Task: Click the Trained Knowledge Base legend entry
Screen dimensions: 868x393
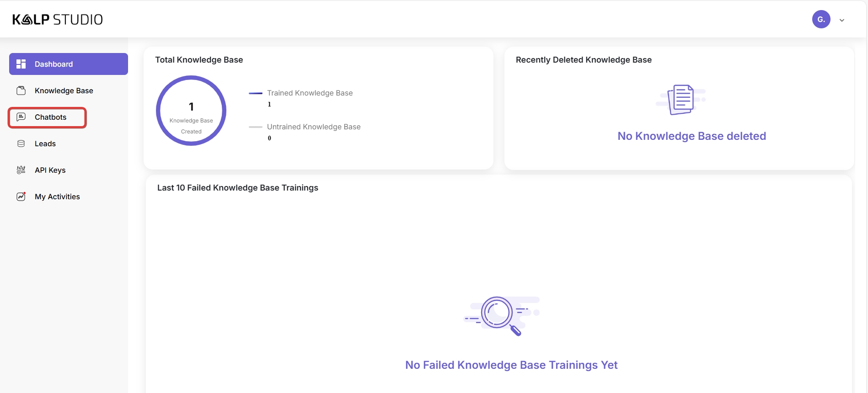Action: (x=310, y=93)
